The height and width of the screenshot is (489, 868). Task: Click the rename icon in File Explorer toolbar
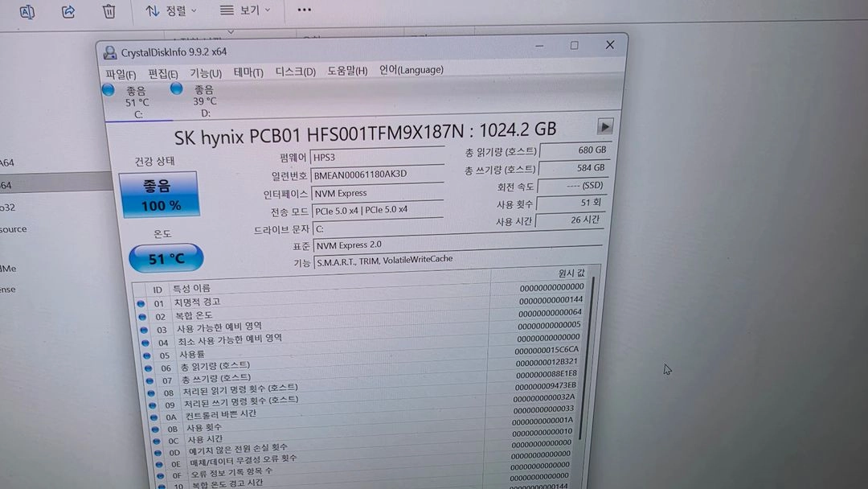click(x=27, y=11)
